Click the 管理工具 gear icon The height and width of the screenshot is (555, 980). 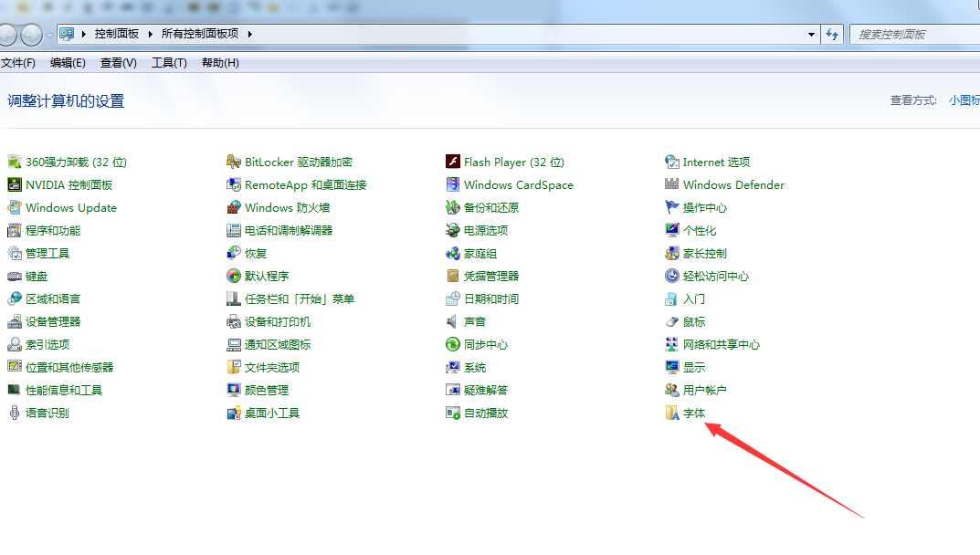pos(15,254)
